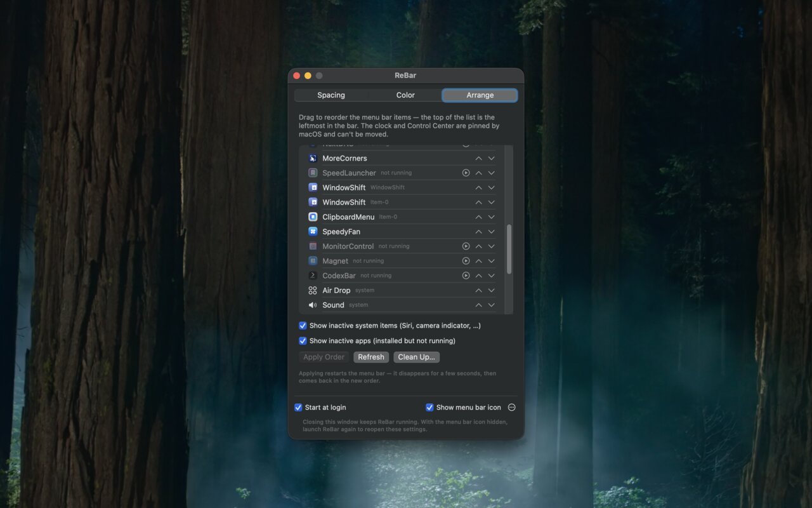Viewport: 812px width, 508px height.
Task: Move Air Drop up with its chevron
Action: pos(479,290)
